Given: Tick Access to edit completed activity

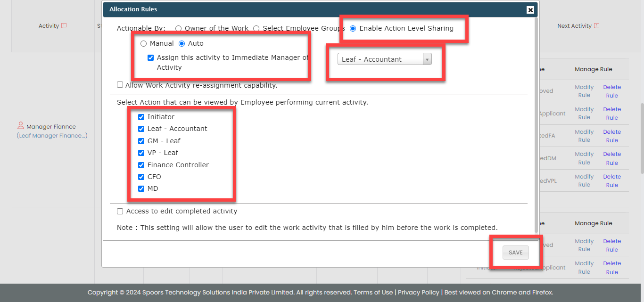Looking at the screenshot, I should (120, 211).
